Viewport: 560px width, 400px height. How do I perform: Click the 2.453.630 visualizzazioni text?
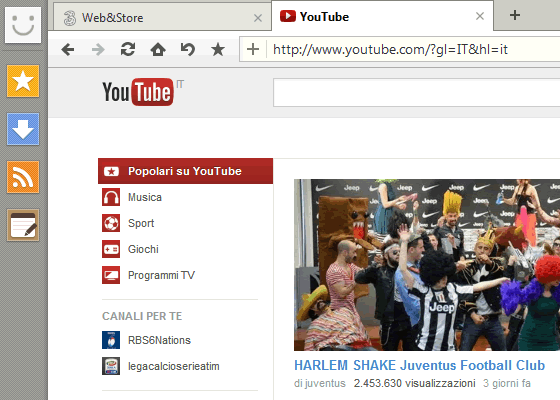415,383
